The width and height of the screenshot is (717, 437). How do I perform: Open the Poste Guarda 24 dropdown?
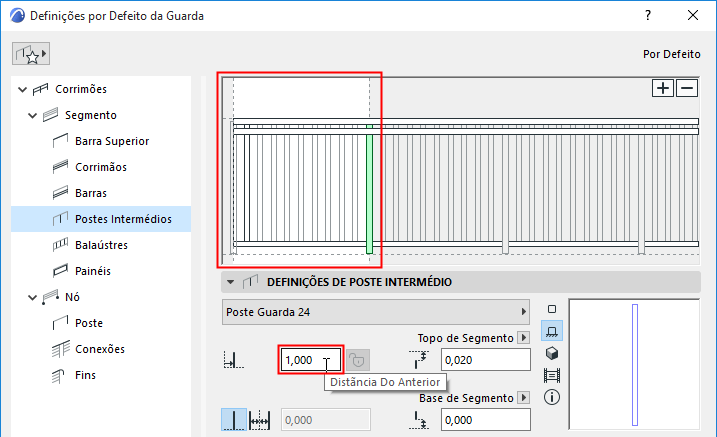click(375, 312)
